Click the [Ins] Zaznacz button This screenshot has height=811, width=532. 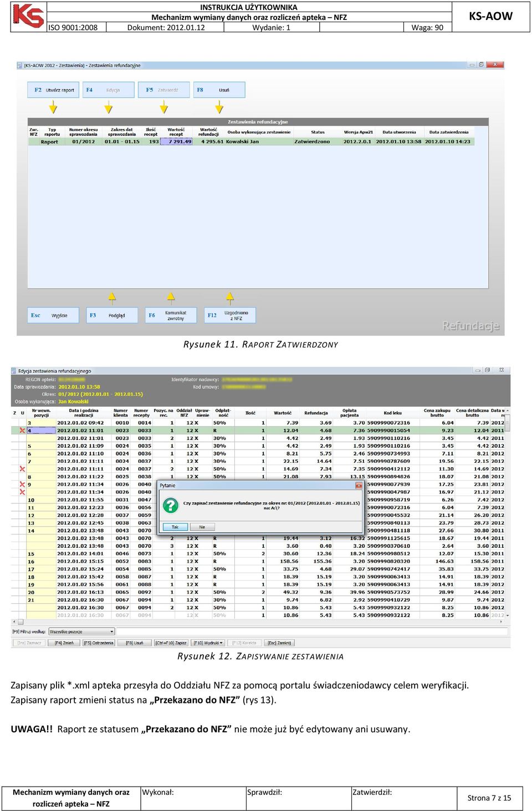click(29, 643)
